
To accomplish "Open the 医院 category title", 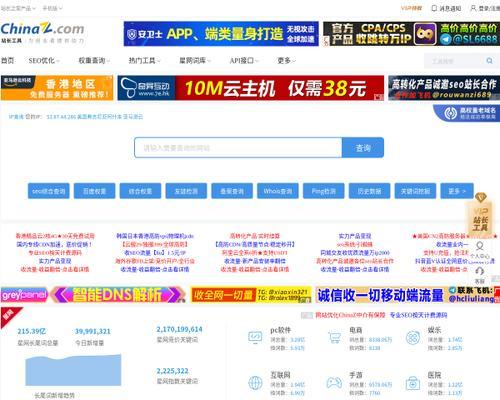I will (434, 375).
